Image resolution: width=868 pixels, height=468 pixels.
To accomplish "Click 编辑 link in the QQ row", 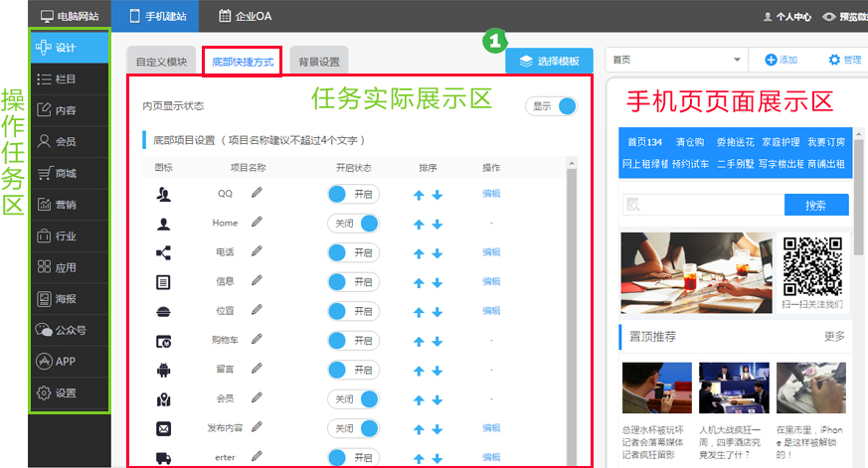I will tap(491, 194).
